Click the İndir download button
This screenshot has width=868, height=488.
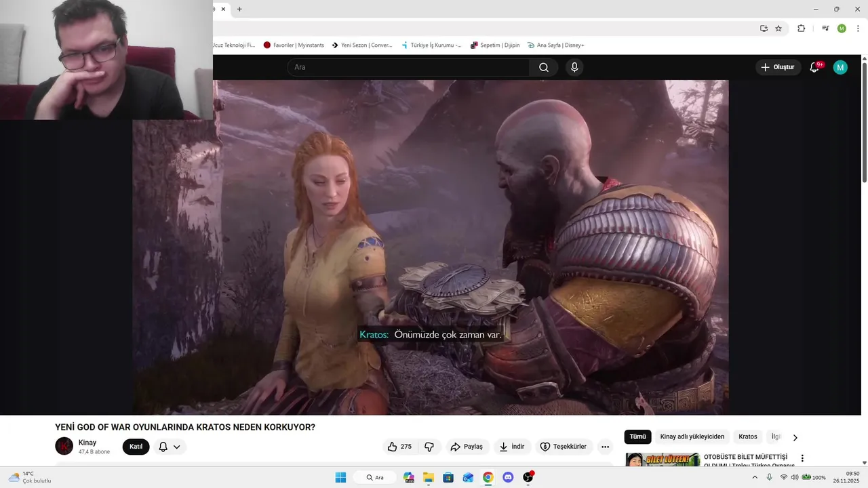pos(512,447)
